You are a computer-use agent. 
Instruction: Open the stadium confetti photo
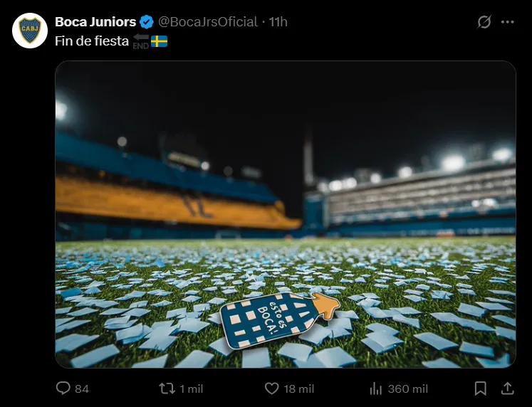pos(285,213)
